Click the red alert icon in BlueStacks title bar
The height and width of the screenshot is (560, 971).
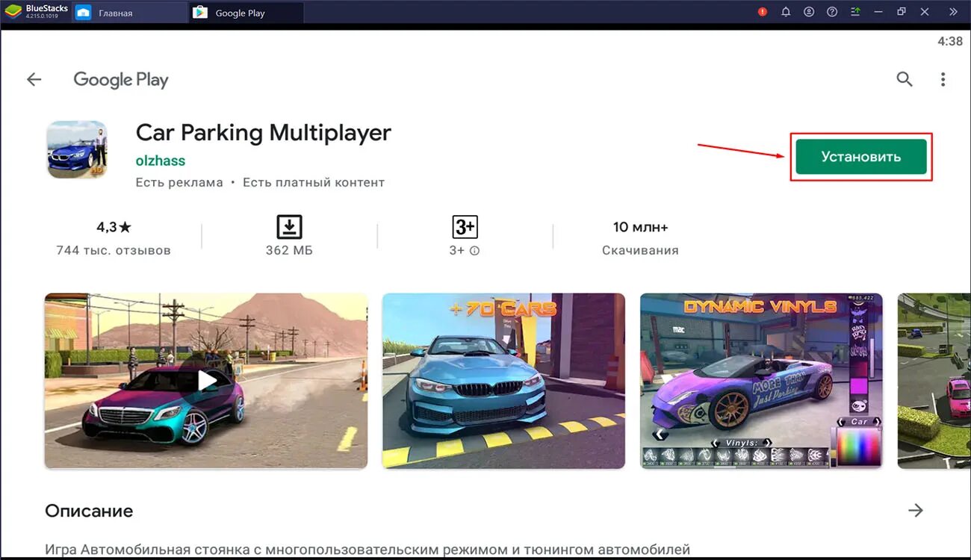[763, 12]
